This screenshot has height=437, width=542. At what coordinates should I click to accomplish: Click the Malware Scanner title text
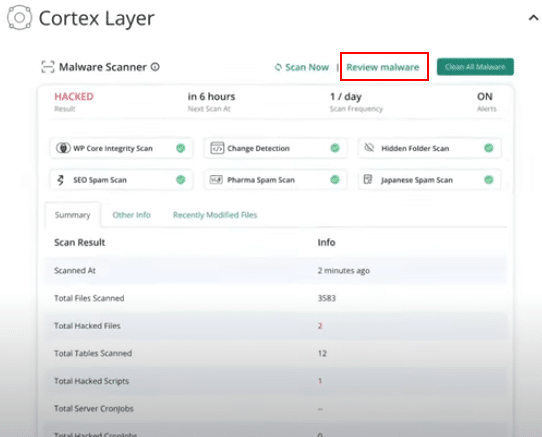pyautogui.click(x=103, y=67)
